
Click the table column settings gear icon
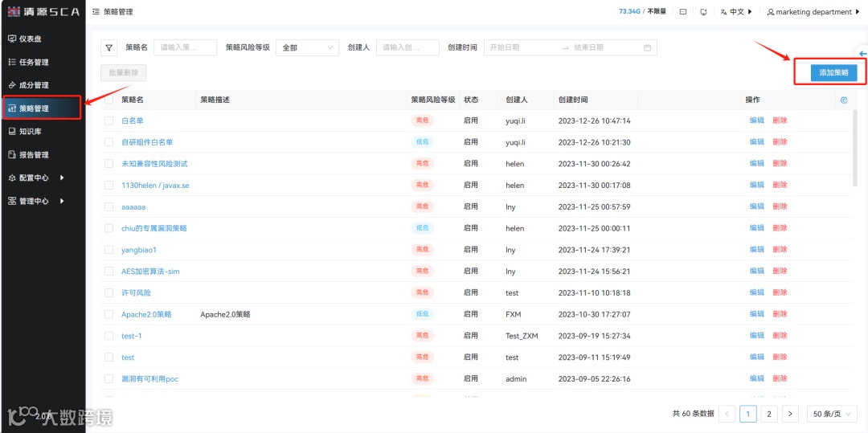(844, 100)
